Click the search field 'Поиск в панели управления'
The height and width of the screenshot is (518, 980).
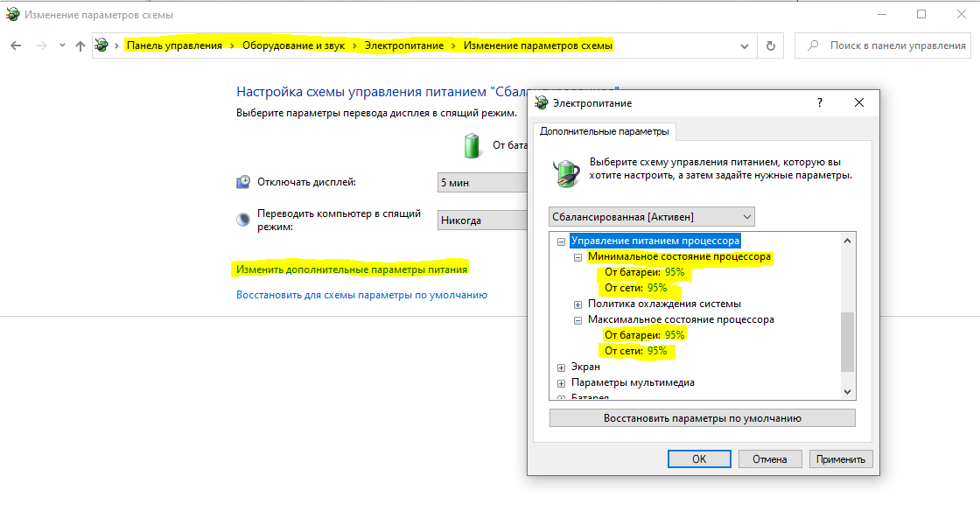coord(883,45)
